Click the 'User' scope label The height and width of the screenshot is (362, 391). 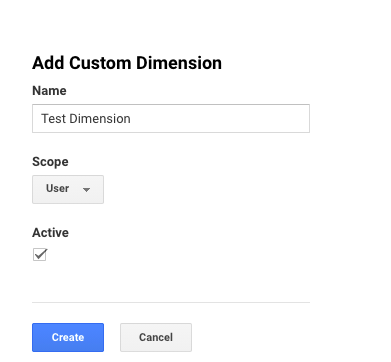coord(57,188)
